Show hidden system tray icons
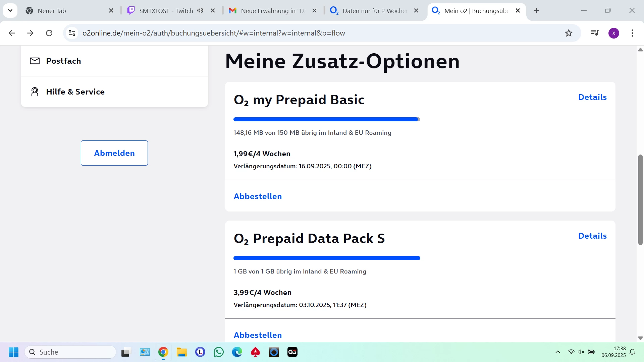The image size is (644, 362). [x=557, y=352]
